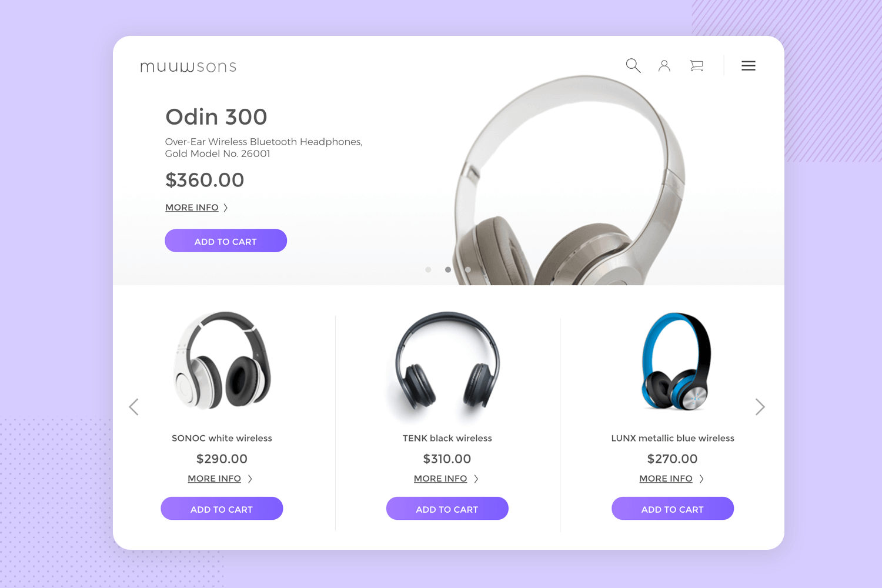Image resolution: width=882 pixels, height=588 pixels.
Task: Click the muuwsons logo
Action: pos(188,66)
